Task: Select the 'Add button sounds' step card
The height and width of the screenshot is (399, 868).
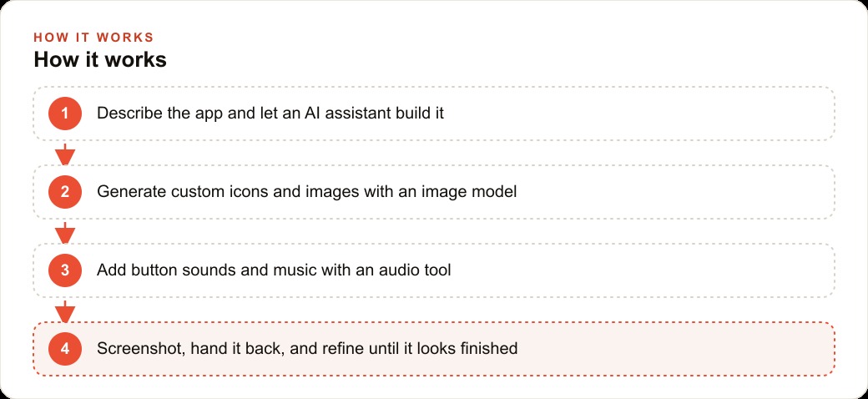Action: coord(434,270)
